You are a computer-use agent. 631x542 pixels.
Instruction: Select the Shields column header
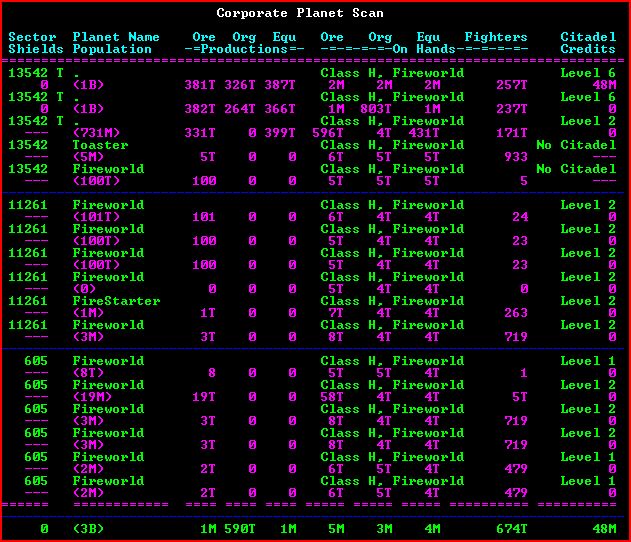(x=36, y=49)
